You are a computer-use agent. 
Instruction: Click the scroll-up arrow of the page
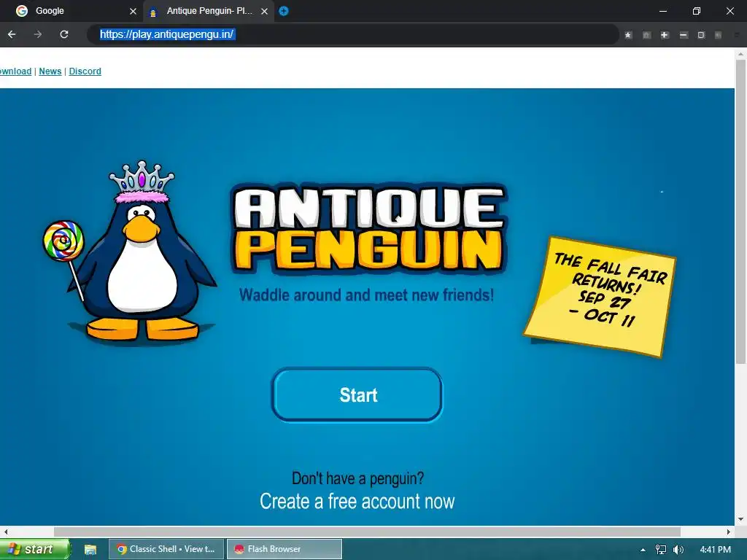pyautogui.click(x=741, y=54)
